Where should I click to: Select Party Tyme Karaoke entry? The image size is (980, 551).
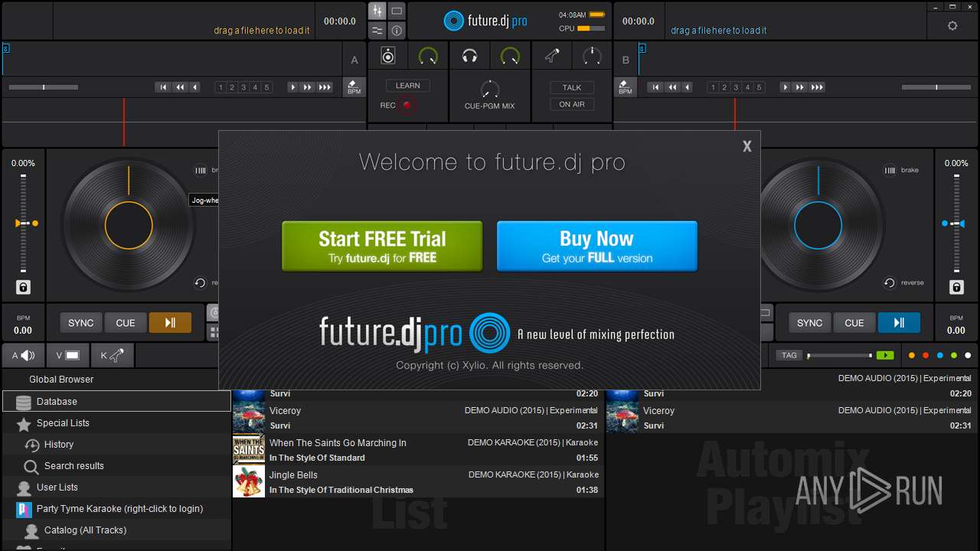click(x=116, y=508)
